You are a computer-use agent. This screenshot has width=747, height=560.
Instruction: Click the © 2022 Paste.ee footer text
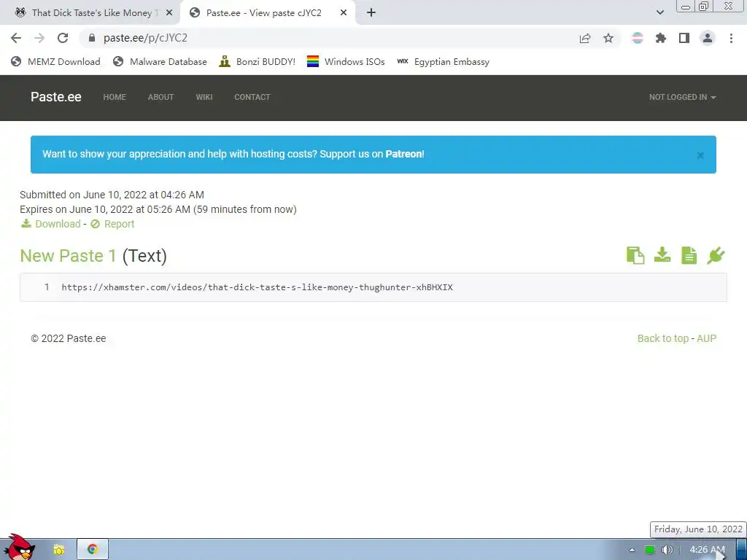pos(69,338)
